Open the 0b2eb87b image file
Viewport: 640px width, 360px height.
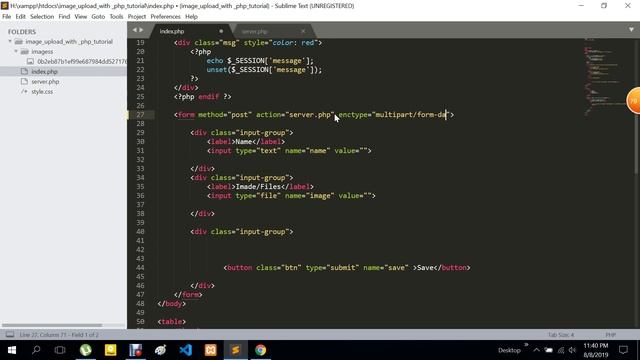(82, 61)
